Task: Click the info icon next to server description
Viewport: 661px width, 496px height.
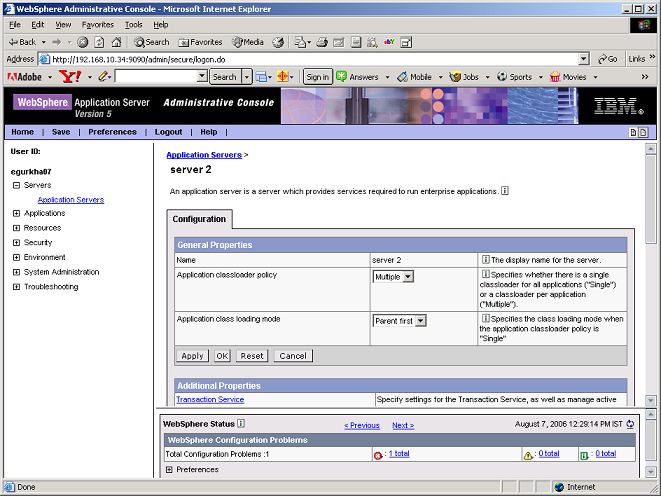Action: click(505, 191)
